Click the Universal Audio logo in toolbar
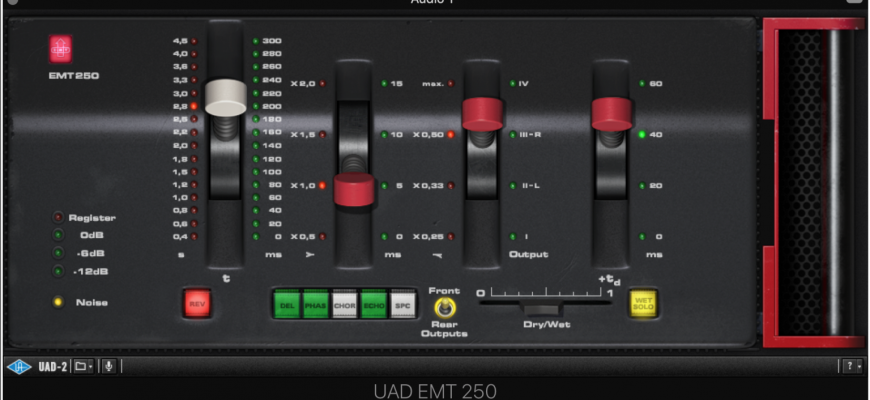 point(19,366)
